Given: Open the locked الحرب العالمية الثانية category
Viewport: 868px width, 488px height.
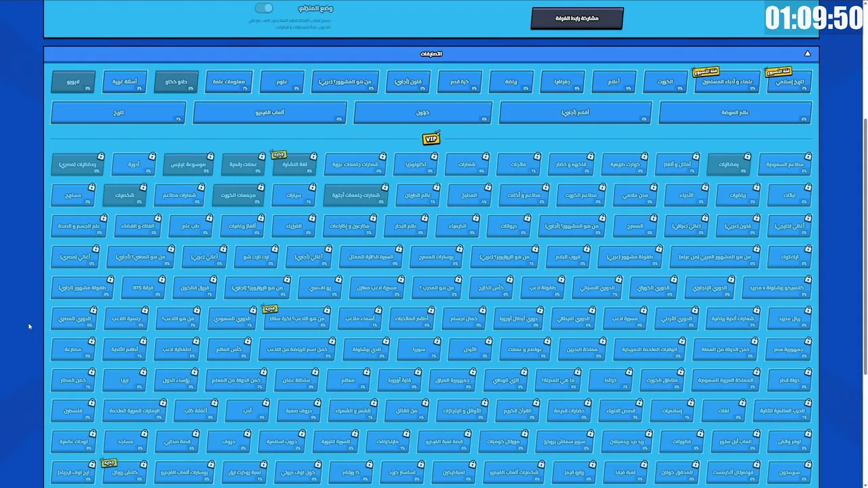Looking at the screenshot, I should (783, 411).
